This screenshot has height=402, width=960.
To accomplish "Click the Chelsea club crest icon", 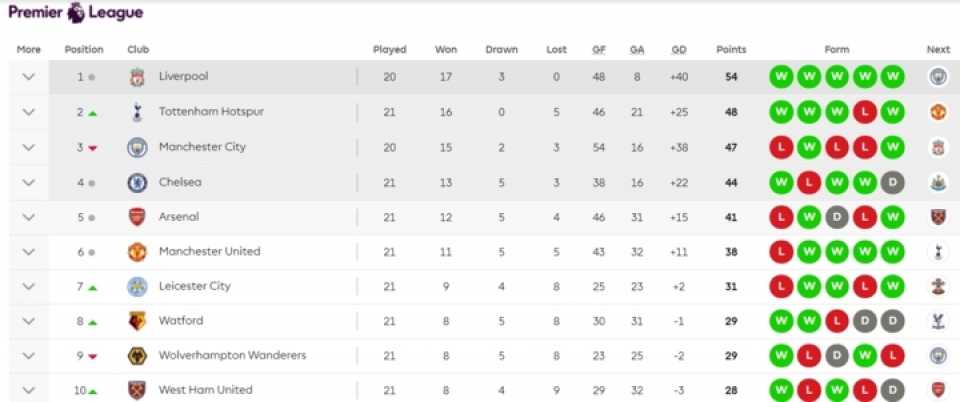I will pos(137,182).
